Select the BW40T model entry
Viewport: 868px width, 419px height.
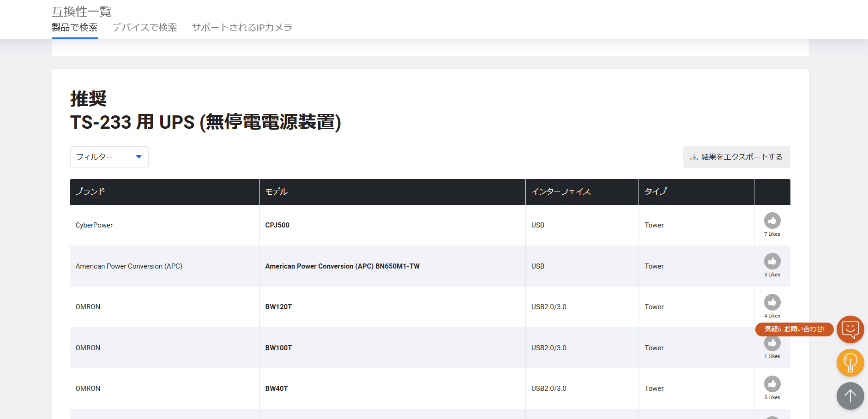pos(277,389)
